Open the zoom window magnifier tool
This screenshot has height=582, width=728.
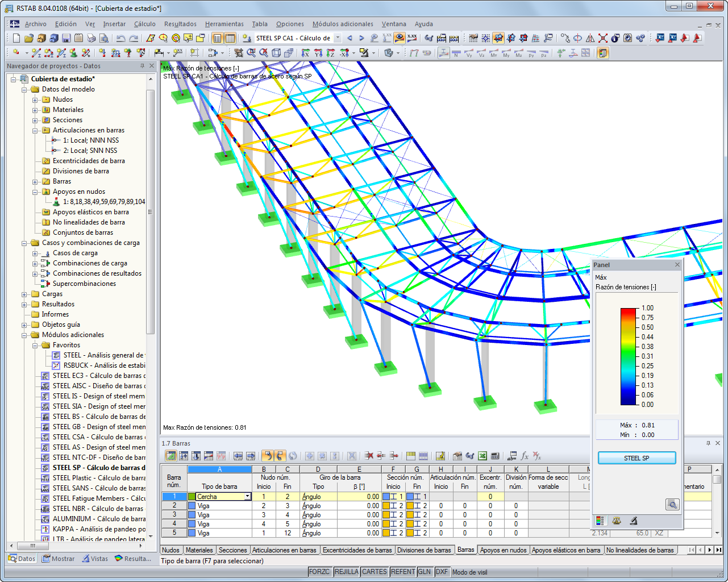point(251,53)
